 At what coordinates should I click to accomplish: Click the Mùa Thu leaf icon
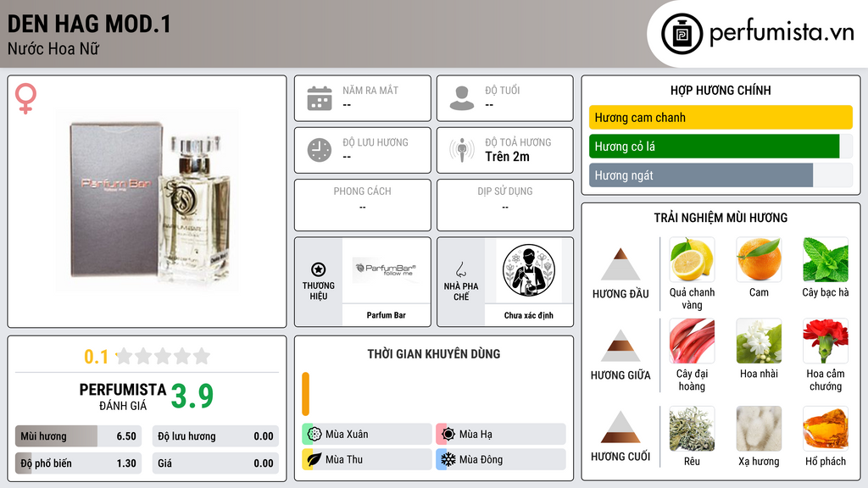pyautogui.click(x=314, y=459)
